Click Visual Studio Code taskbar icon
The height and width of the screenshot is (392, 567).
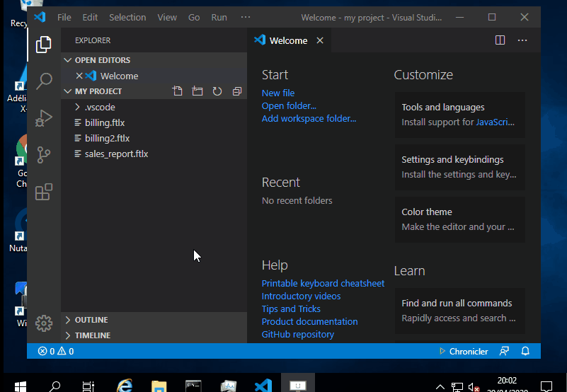coord(263,385)
